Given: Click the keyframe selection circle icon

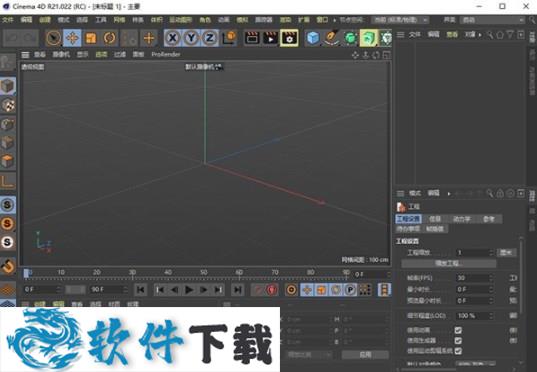Looking at the screenshot, I should pyautogui.click(x=291, y=290).
